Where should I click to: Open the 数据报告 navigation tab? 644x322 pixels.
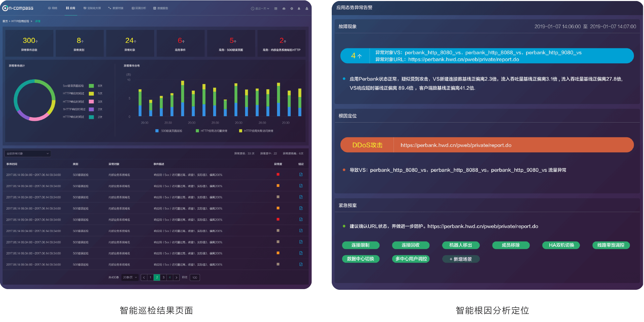point(161,8)
